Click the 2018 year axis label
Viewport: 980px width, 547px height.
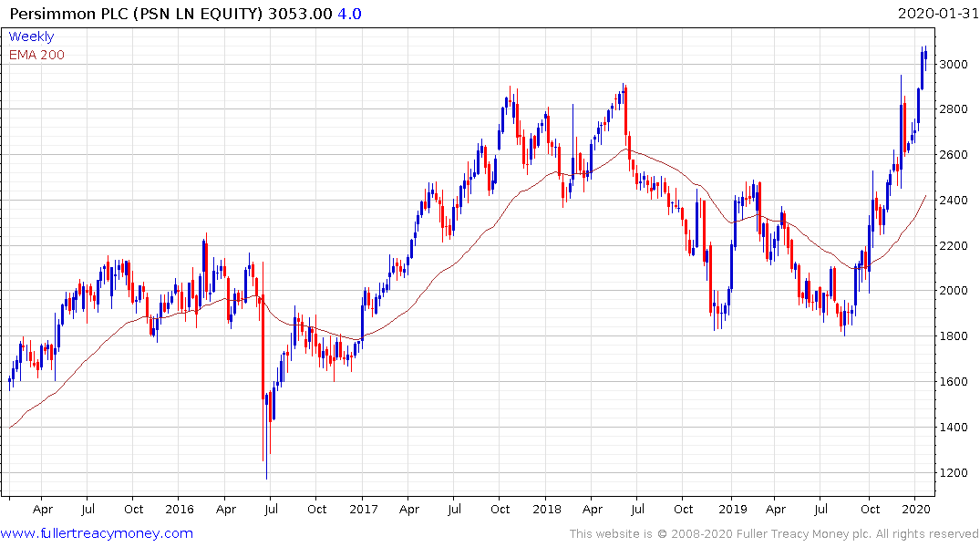click(x=547, y=510)
